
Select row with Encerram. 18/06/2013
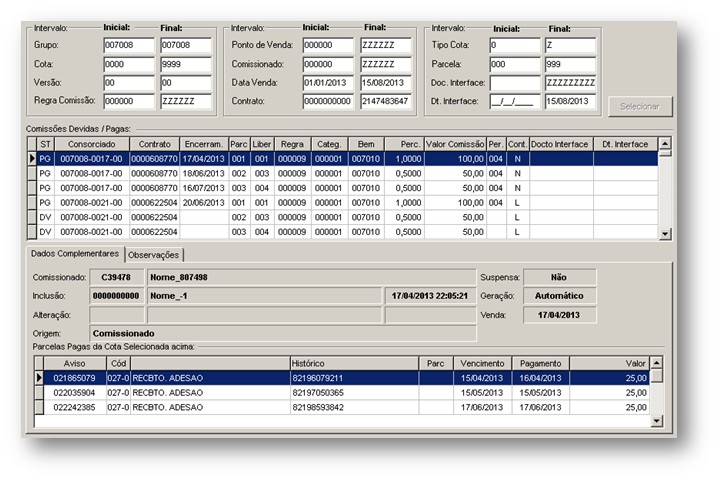(343, 173)
